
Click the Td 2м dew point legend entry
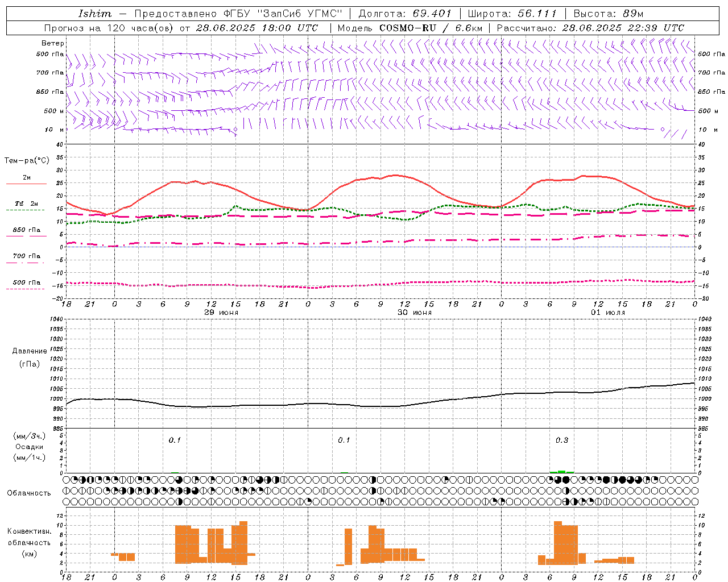[x=27, y=203]
